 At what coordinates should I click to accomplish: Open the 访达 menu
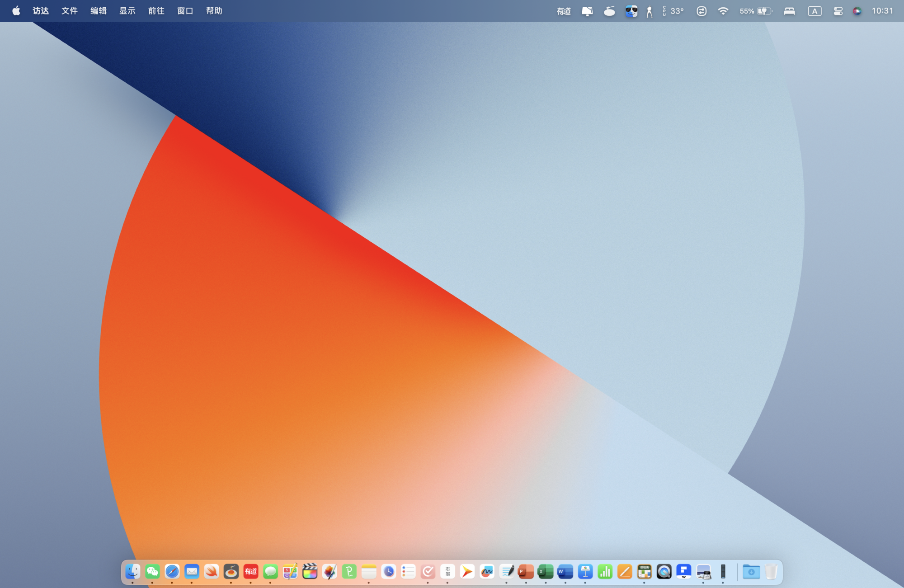41,11
